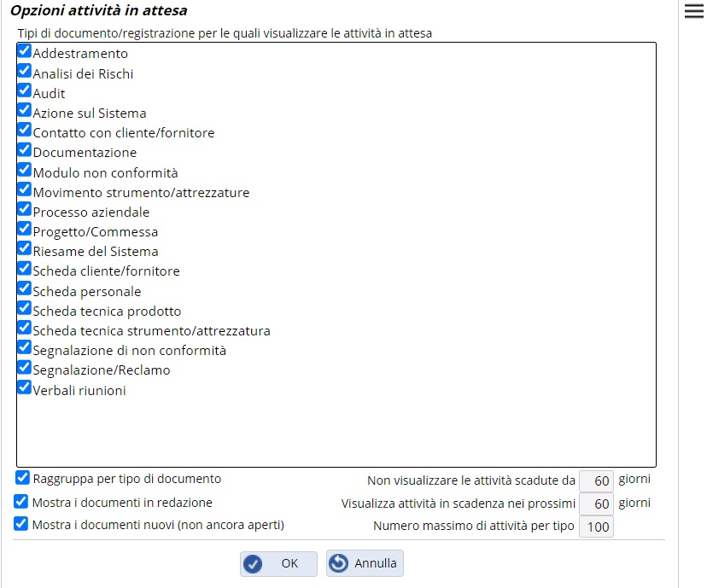The width and height of the screenshot is (707, 588).
Task: Toggle Contatto con cliente/fornitore checkbox
Action: [x=25, y=131]
